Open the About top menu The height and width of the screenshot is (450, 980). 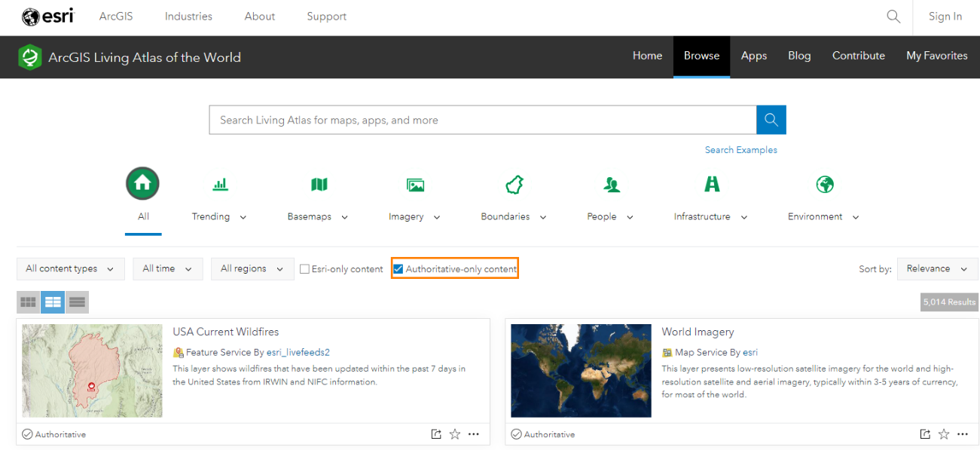[x=260, y=17]
